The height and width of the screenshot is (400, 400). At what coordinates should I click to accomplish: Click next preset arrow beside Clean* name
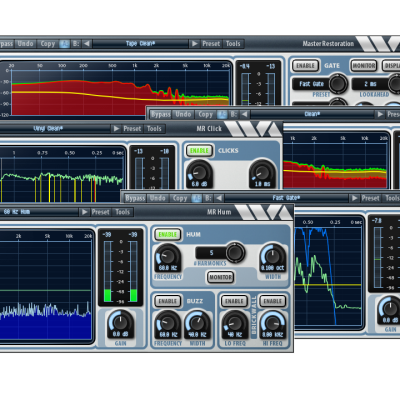tap(380, 114)
